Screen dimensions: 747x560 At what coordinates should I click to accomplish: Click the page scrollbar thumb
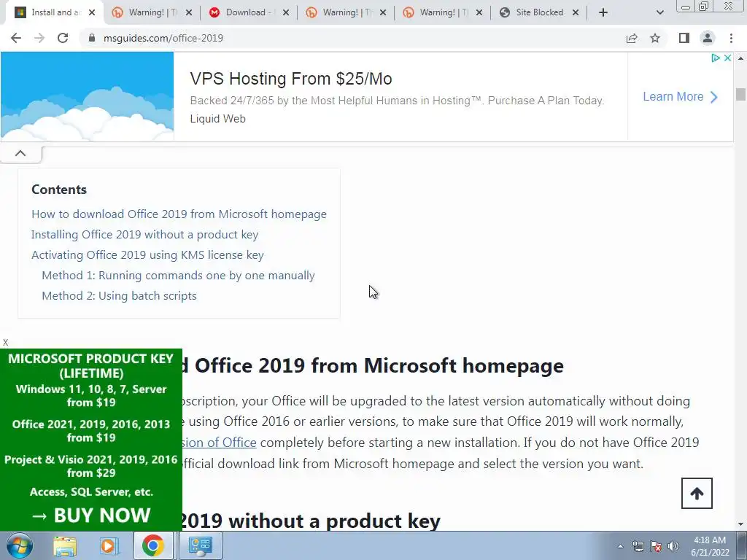click(740, 94)
